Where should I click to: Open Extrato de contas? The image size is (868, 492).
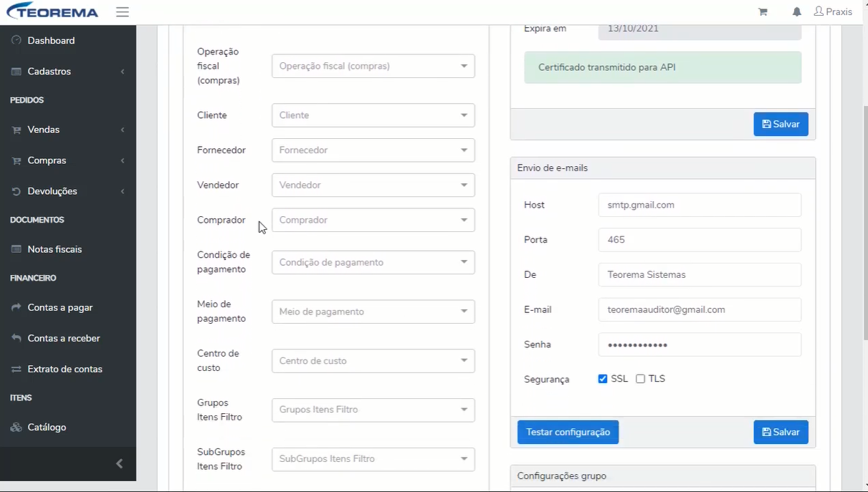pos(65,369)
